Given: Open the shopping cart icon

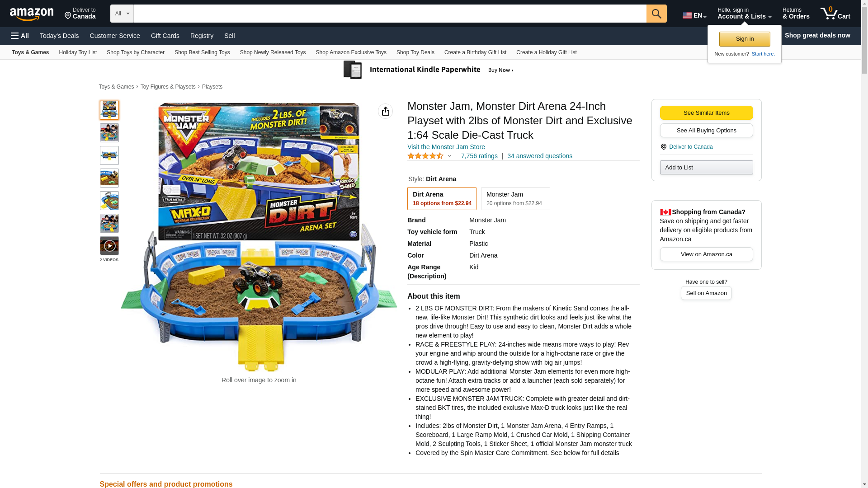Looking at the screenshot, I should point(835,14).
